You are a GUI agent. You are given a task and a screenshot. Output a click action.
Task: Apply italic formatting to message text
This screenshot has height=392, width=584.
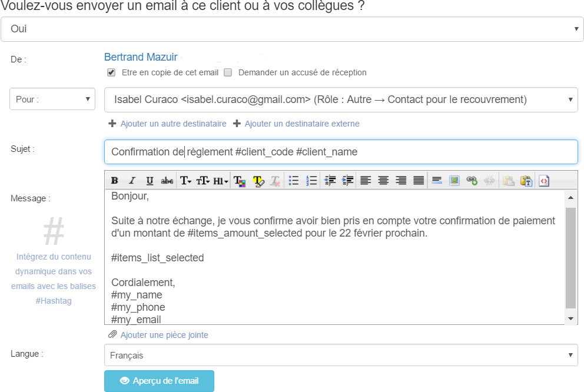[x=132, y=181]
